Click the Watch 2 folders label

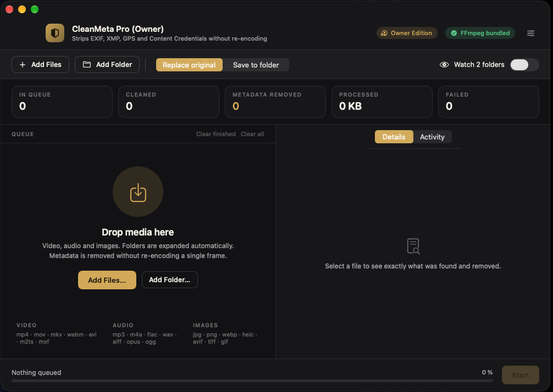coord(479,65)
